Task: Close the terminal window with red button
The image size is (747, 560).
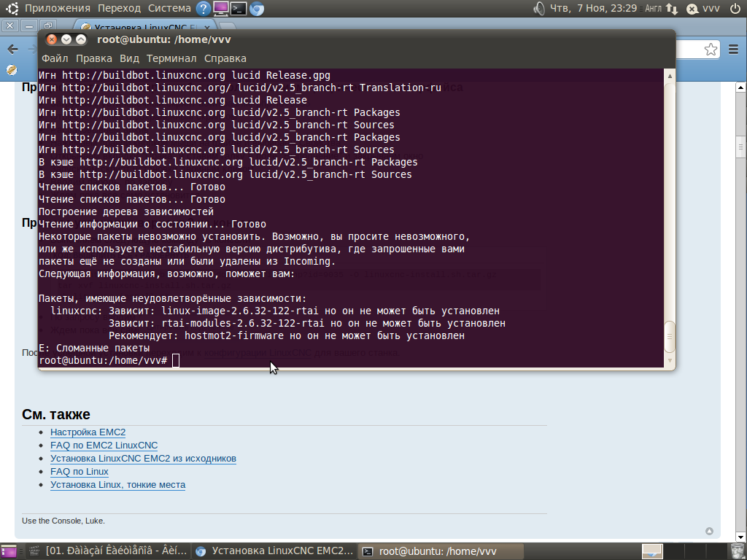Action: click(x=52, y=39)
